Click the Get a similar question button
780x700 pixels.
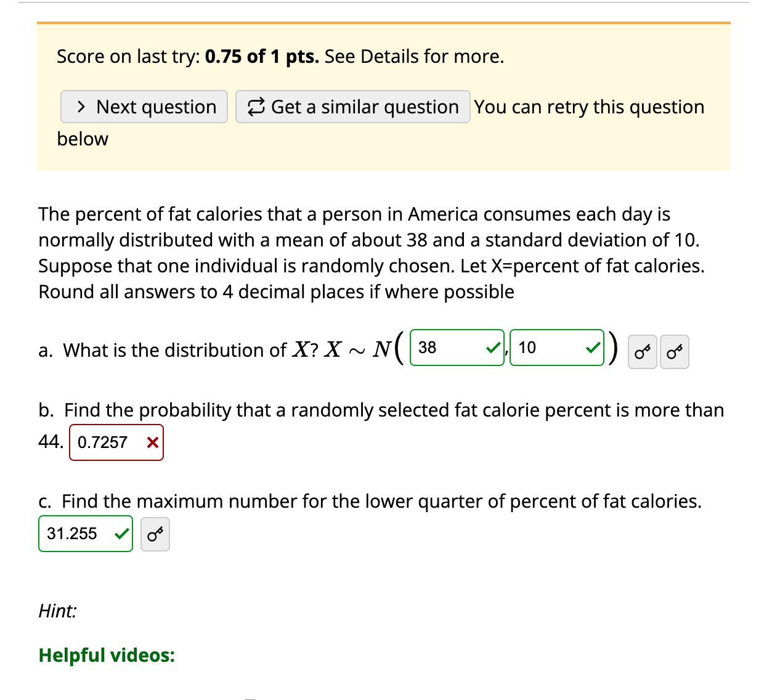point(352,106)
